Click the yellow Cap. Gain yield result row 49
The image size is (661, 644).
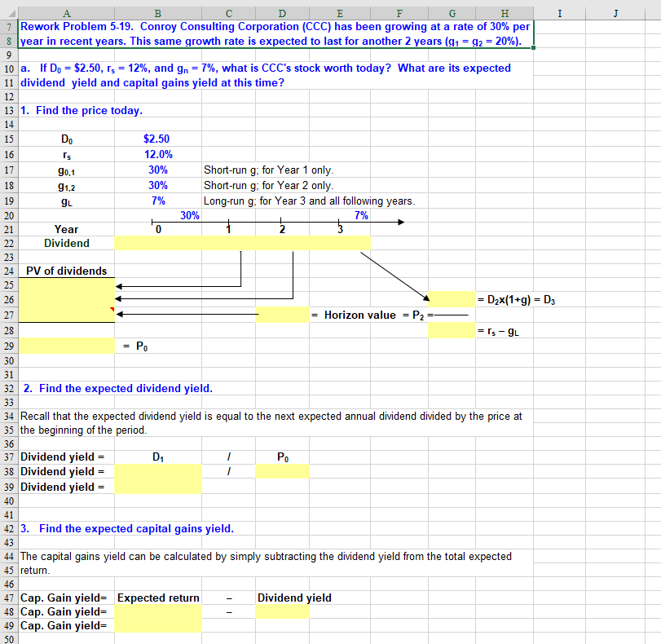[x=158, y=626]
